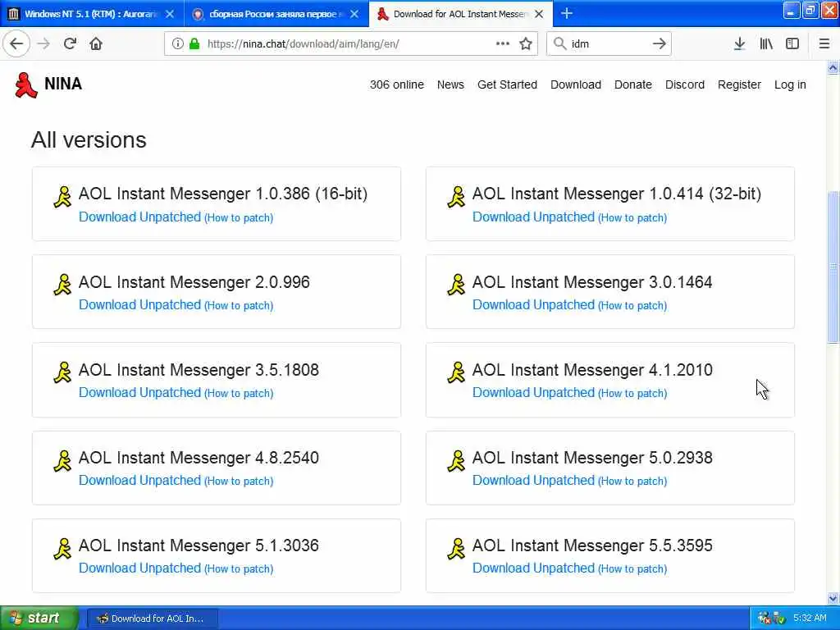The height and width of the screenshot is (630, 840).
Task: Click yellow AIM icon for 4.1.2010
Action: tap(456, 372)
